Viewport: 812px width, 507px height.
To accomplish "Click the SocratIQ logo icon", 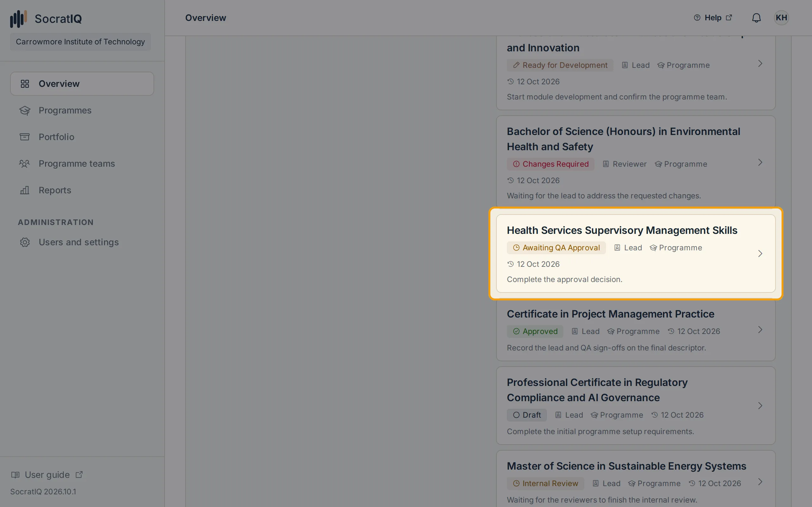I will 18,19.
